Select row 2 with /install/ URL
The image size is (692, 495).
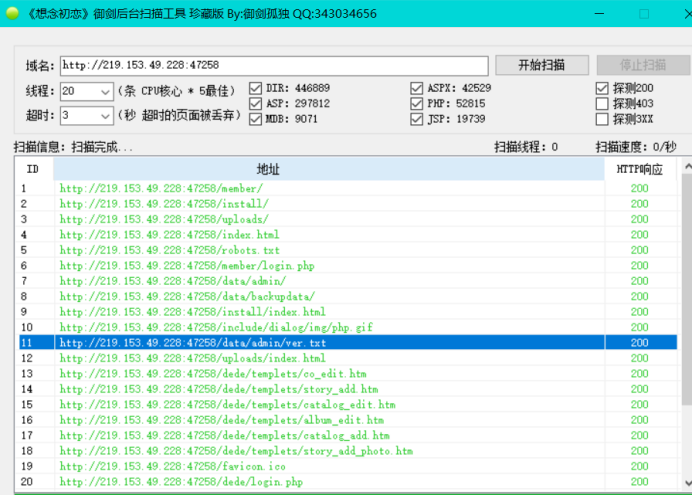[348, 204]
